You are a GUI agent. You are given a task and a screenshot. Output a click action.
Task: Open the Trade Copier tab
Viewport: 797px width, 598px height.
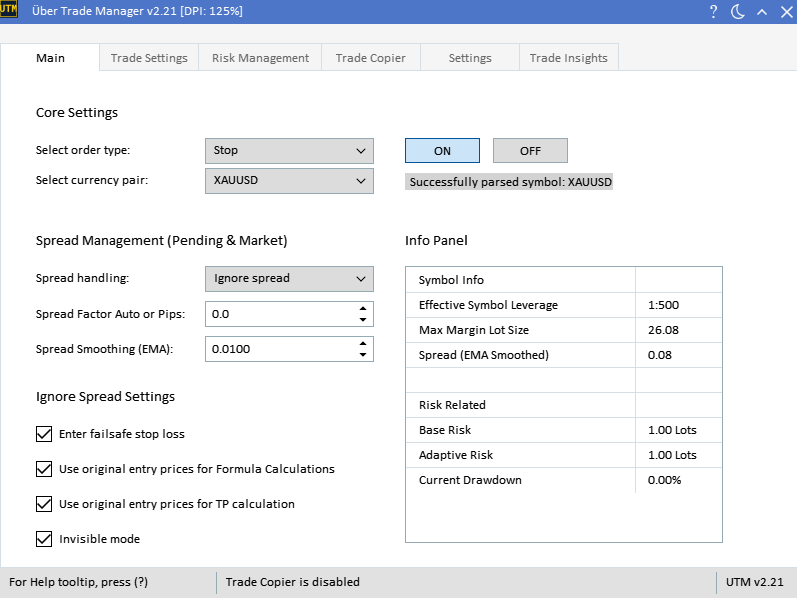[x=370, y=58]
